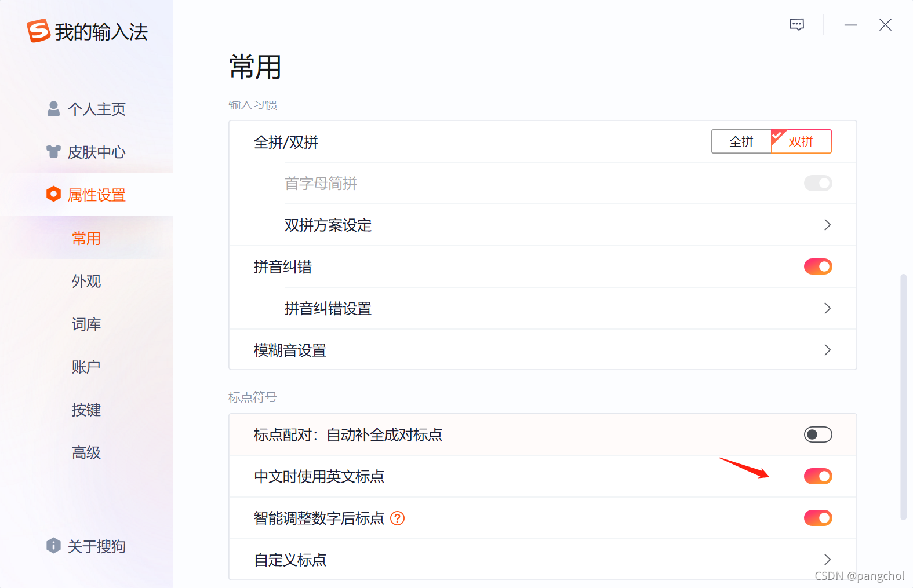Minimize the settings window
This screenshot has height=588, width=913.
(x=850, y=25)
